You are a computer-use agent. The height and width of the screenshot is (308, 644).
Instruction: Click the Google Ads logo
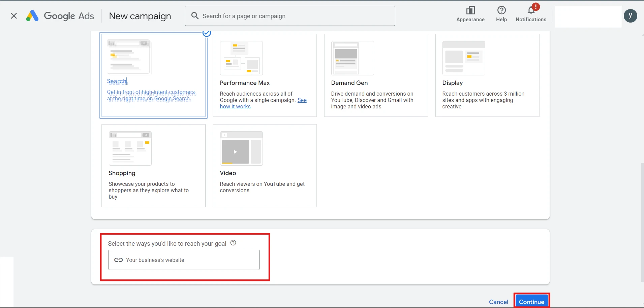click(60, 16)
